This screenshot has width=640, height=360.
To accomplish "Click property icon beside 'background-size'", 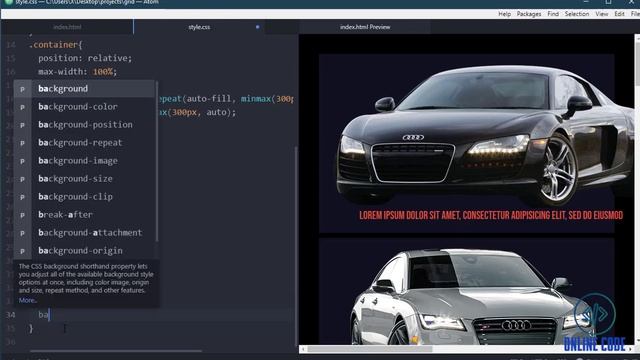I will click(22, 179).
